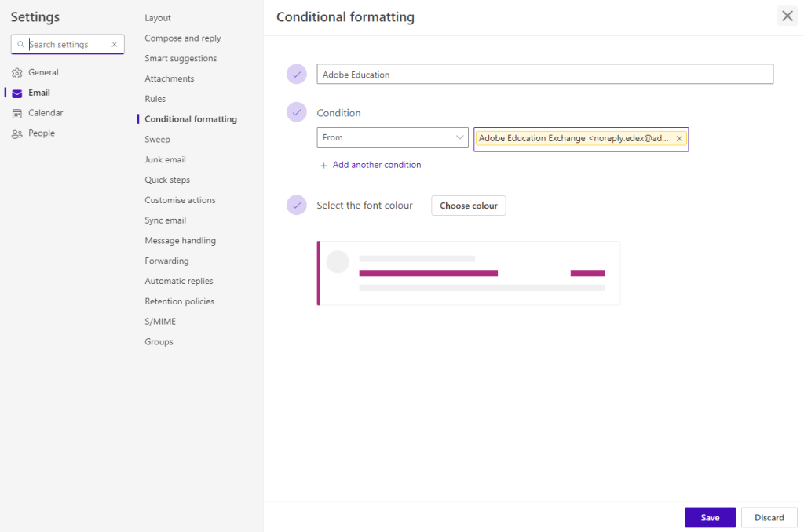Open Calendar settings using calendar icon
Viewport: 804px width, 532px height.
tap(16, 112)
